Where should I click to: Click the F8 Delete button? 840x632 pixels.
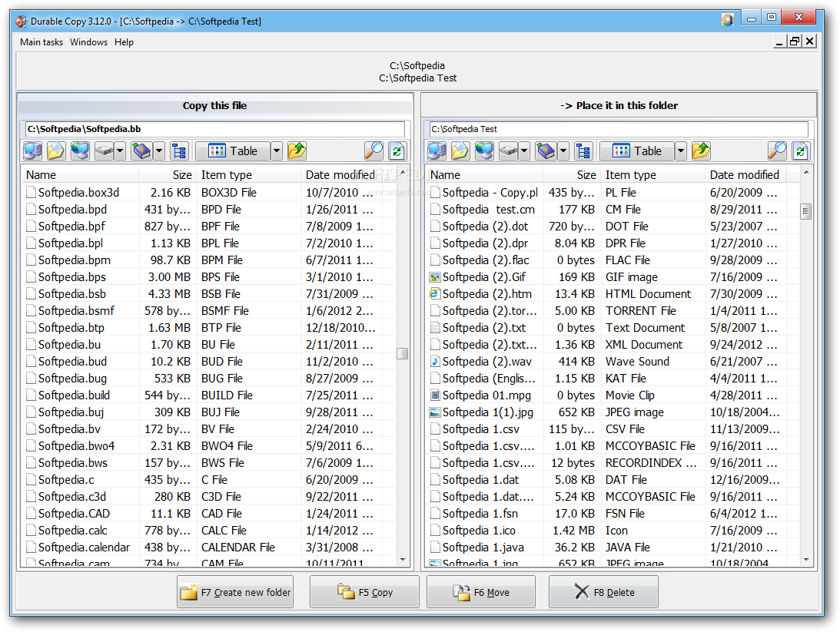pyautogui.click(x=603, y=592)
